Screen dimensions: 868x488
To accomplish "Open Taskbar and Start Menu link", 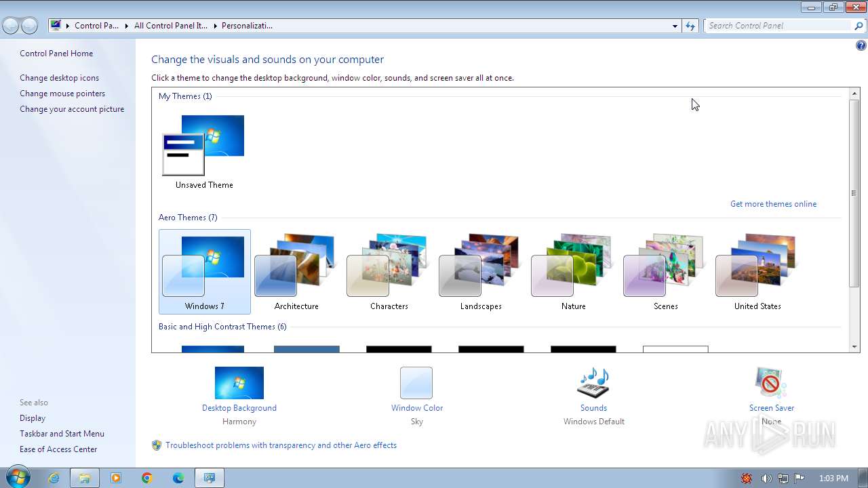I will click(x=62, y=434).
